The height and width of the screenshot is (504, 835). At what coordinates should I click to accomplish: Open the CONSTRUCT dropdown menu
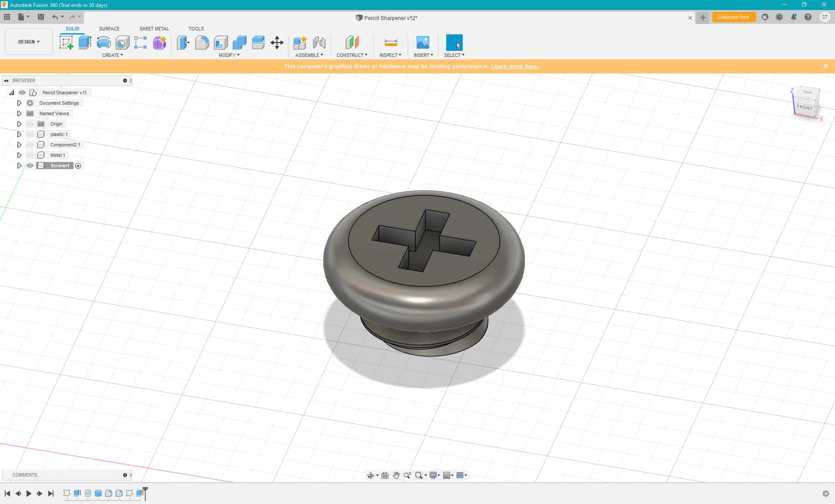coord(352,55)
